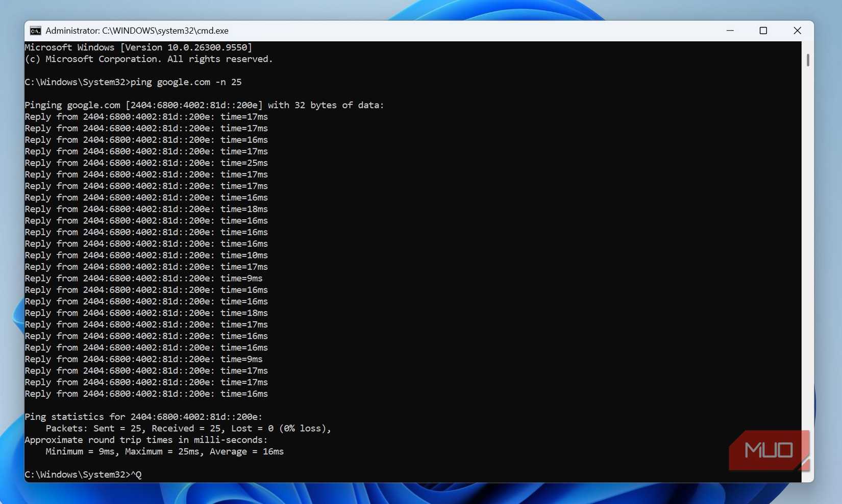Image resolution: width=842 pixels, height=504 pixels.
Task: Click the vertical scrollbar thumb
Action: coord(808,60)
